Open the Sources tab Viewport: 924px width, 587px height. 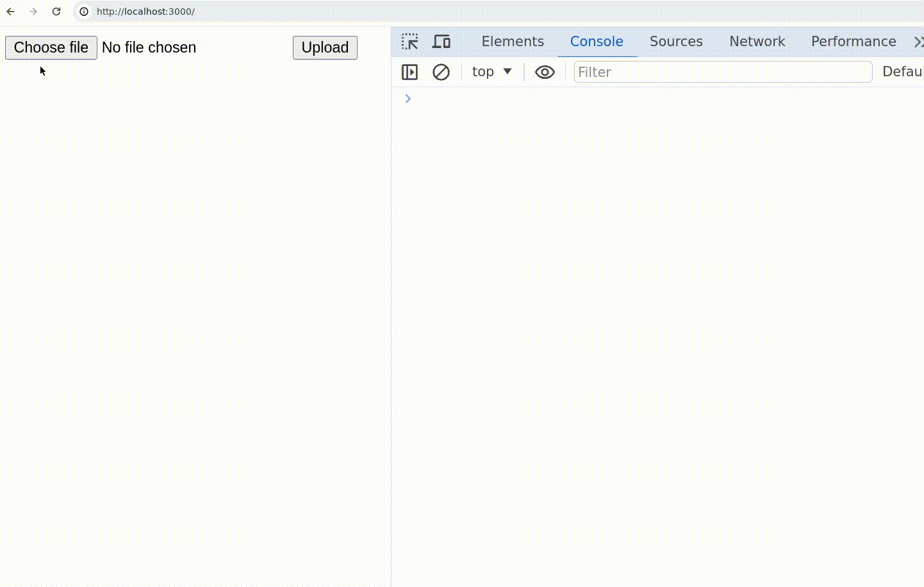click(676, 42)
